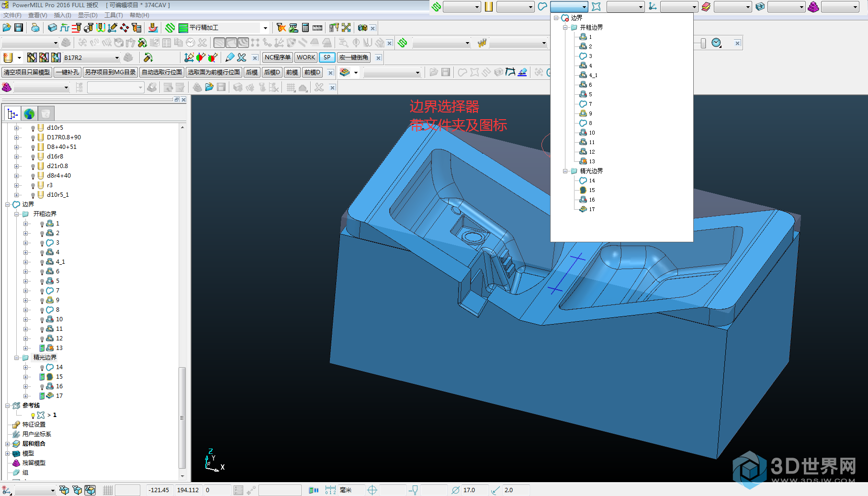Open the 工具(T) menu
868x496 pixels.
113,15
